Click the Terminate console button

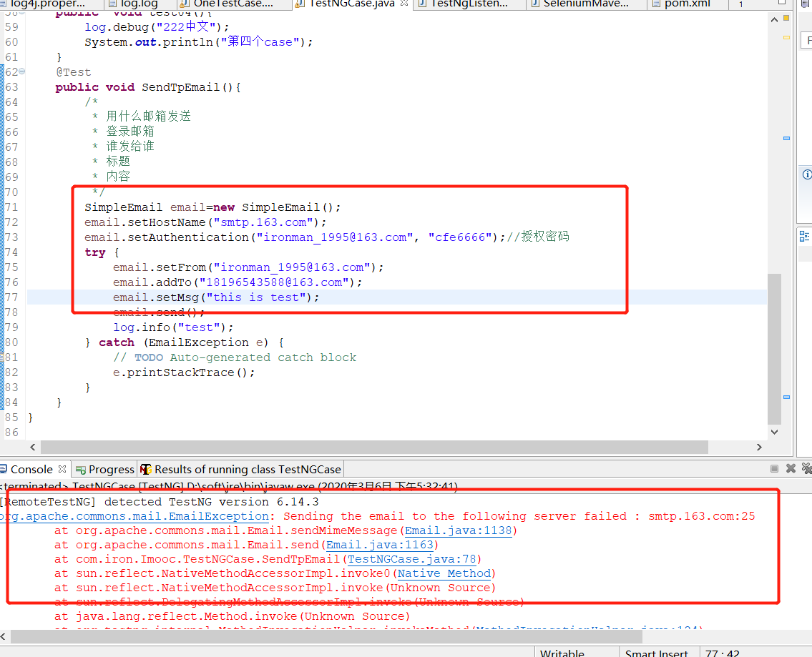pyautogui.click(x=774, y=469)
